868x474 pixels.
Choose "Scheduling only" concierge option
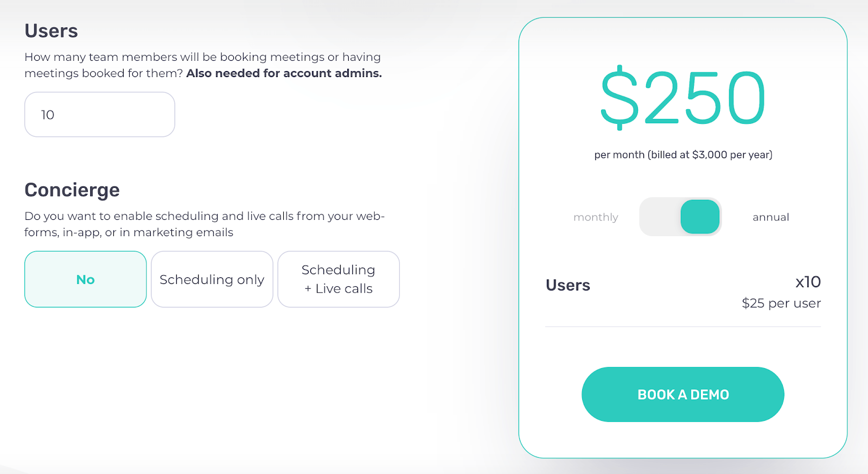[x=212, y=279]
